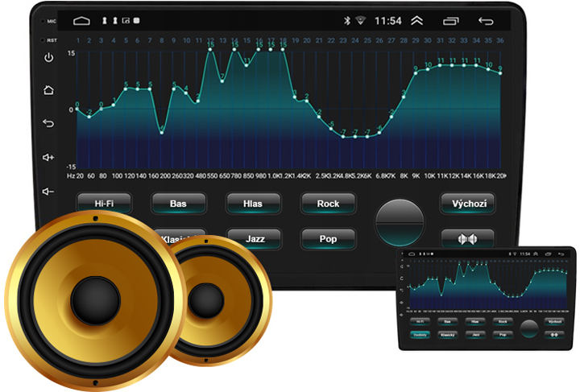The image size is (580, 392).
Task: Tap the volume up icon on the sidebar
Action: [48, 157]
